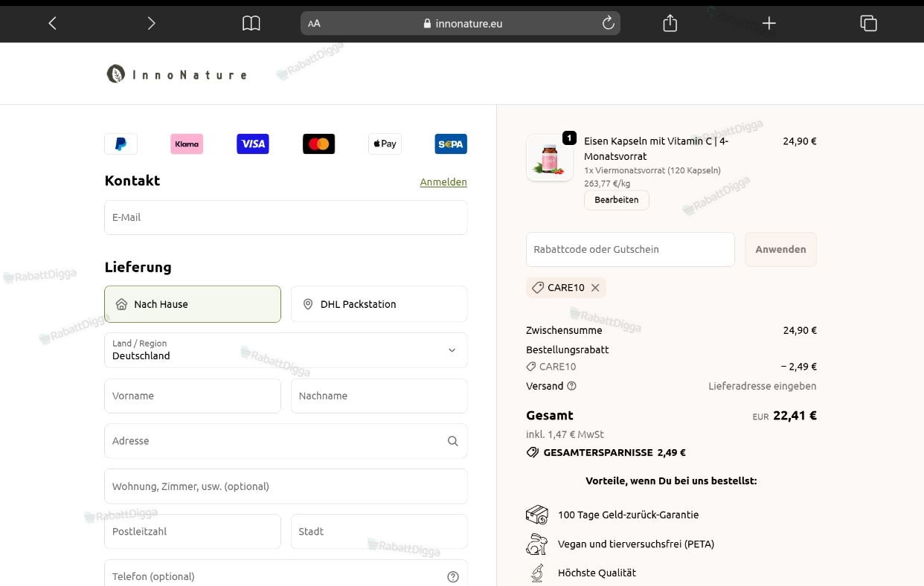This screenshot has width=924, height=586.
Task: Choose the PayPal payment icon
Action: click(121, 144)
